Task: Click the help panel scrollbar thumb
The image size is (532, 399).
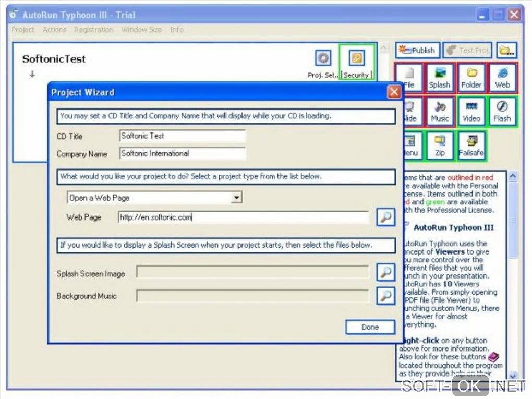Action: point(513,220)
